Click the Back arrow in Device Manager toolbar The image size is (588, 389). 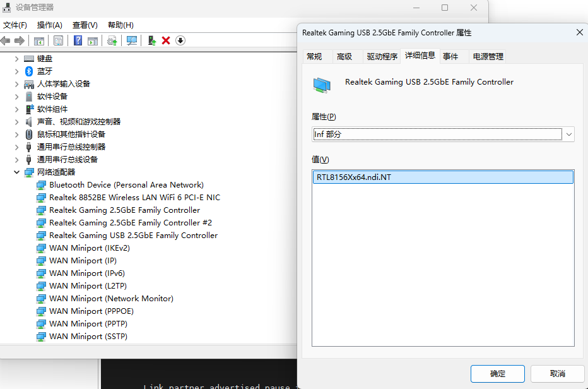point(5,40)
